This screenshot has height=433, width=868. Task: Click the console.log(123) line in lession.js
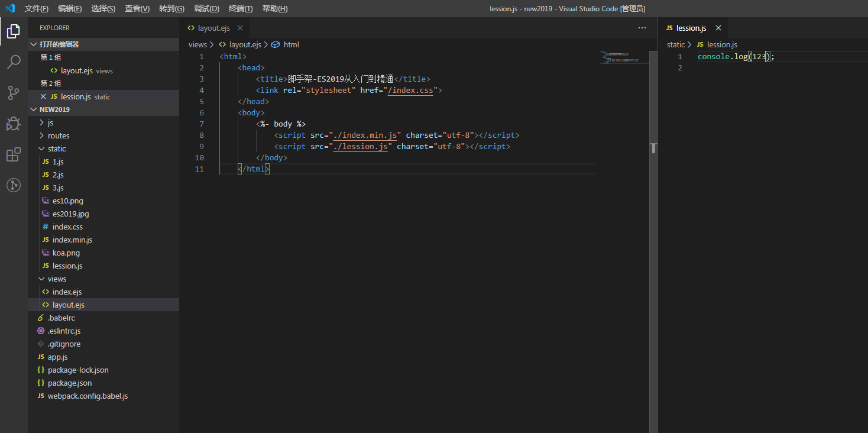[736, 57]
